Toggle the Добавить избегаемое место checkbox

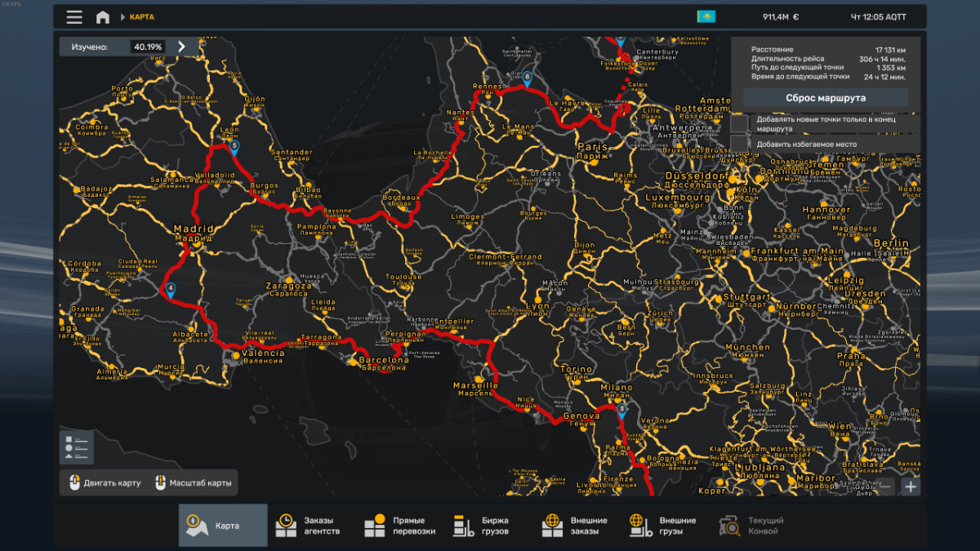pos(739,144)
